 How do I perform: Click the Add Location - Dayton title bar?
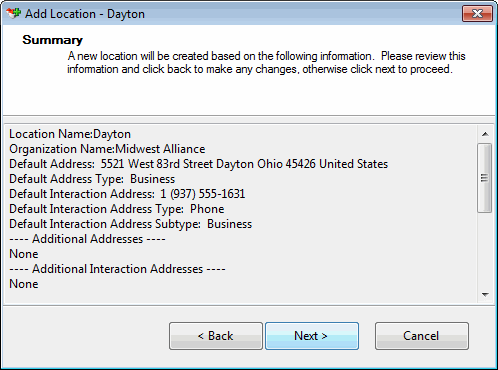click(233, 14)
